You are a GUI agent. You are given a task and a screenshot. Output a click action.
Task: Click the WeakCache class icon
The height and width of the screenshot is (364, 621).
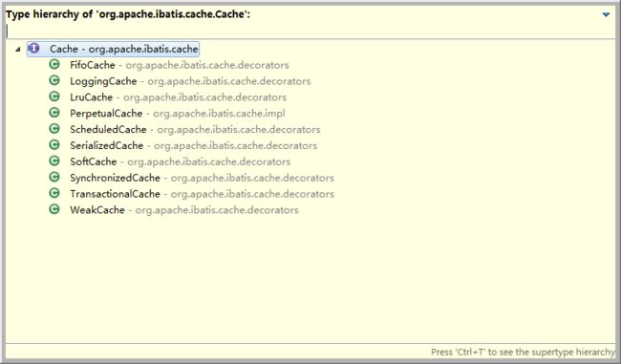[54, 209]
